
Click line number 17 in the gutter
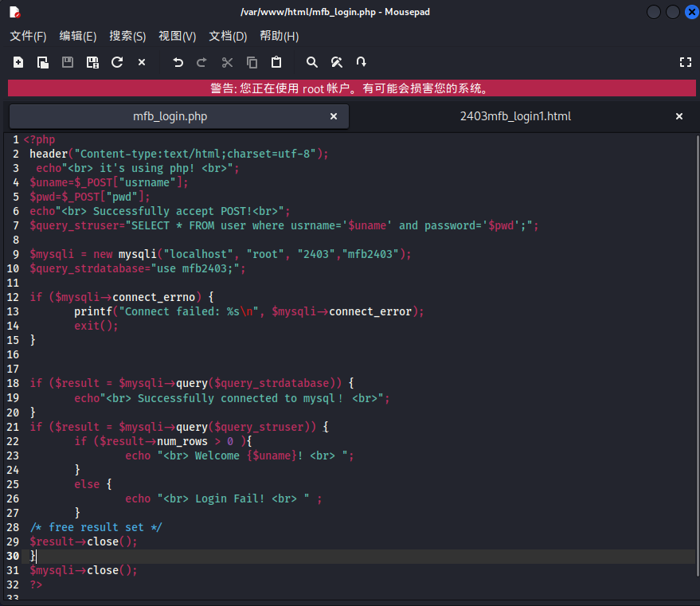tap(13, 369)
